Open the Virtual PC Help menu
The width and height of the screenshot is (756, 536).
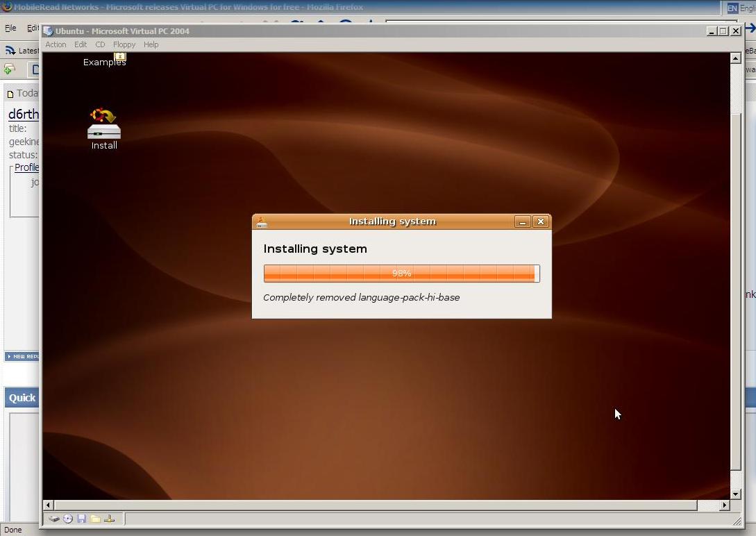coord(151,44)
